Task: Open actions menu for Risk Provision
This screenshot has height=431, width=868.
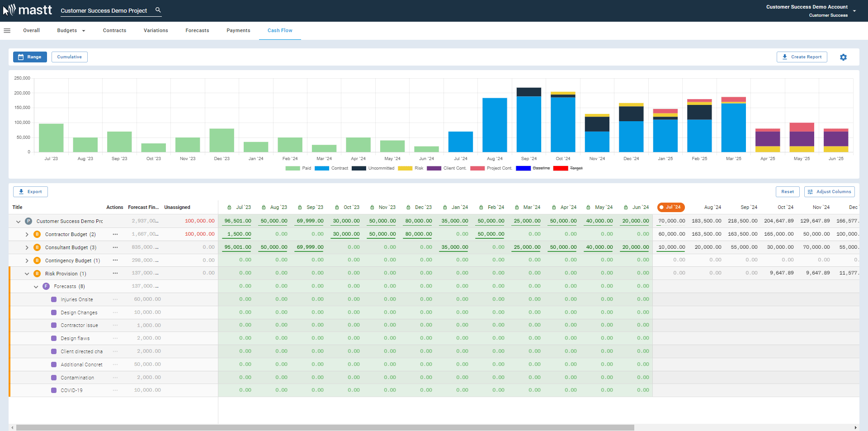Action: pyautogui.click(x=115, y=274)
